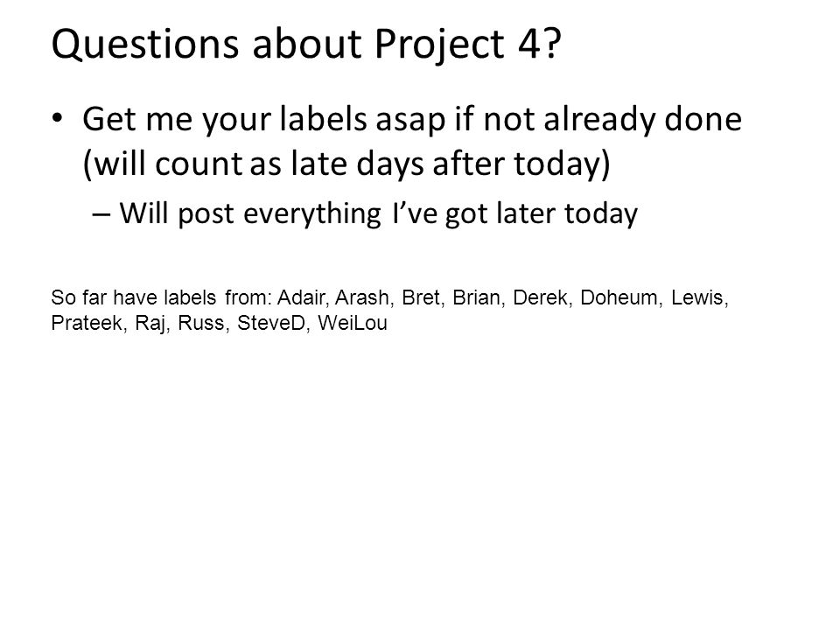Click 'So far have labels from:' text
The height and width of the screenshot is (630, 840).
(x=163, y=297)
